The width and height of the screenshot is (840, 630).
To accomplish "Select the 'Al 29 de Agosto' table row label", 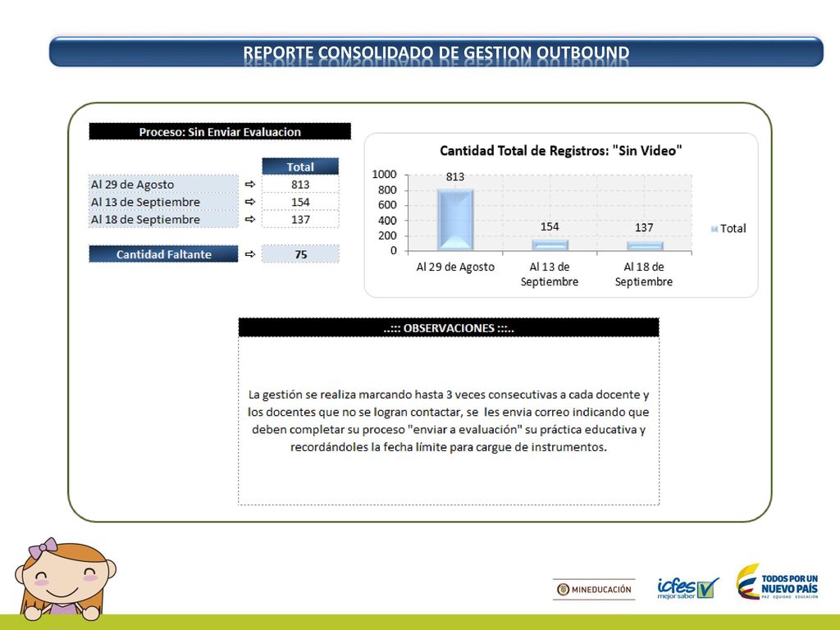I will 163,184.
